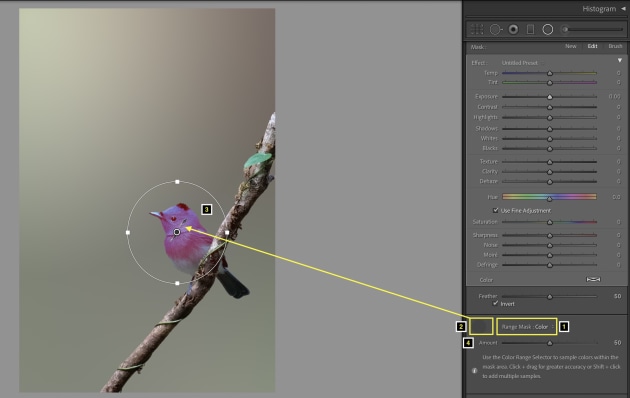The image size is (630, 398).
Task: Select the Crop Overlay grid tool
Action: coord(477,29)
